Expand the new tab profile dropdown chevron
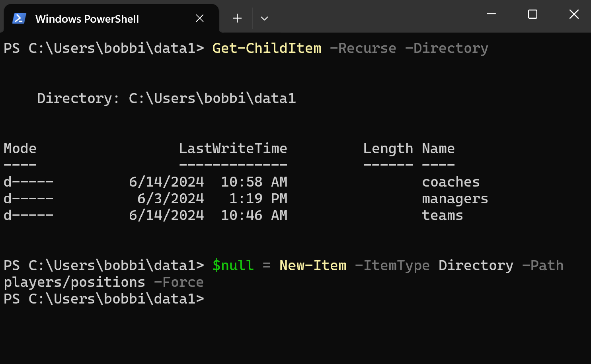The width and height of the screenshot is (591, 364). coord(264,18)
